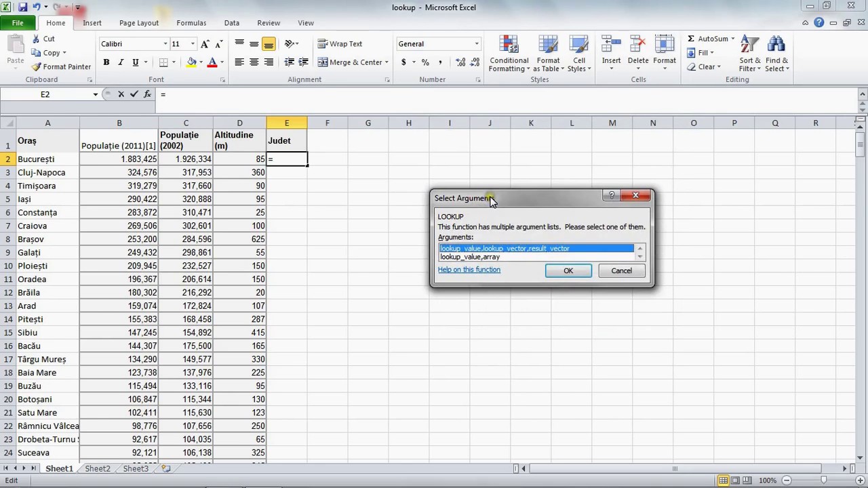Click cell containing Cluj-Napoca
Viewport: 868px width, 488px height.
47,172
